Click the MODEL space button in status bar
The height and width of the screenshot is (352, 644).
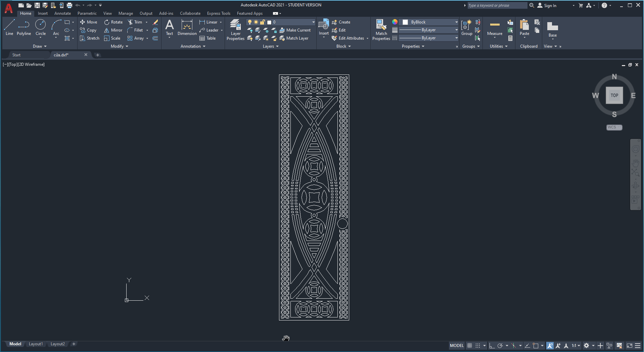click(457, 346)
